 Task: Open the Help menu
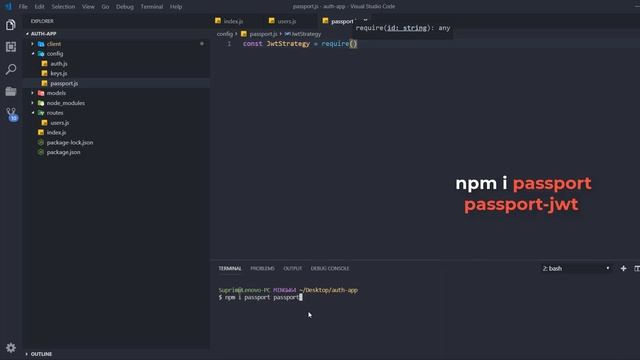[x=176, y=7]
